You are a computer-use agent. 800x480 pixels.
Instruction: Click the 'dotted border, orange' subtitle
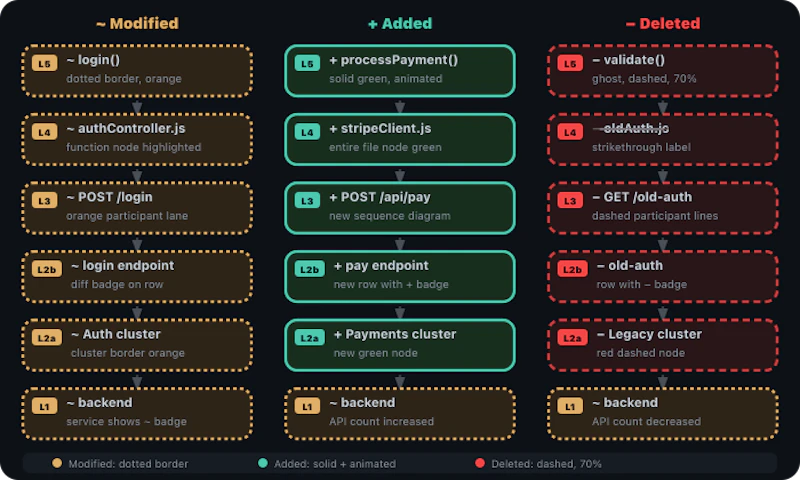[124, 79]
